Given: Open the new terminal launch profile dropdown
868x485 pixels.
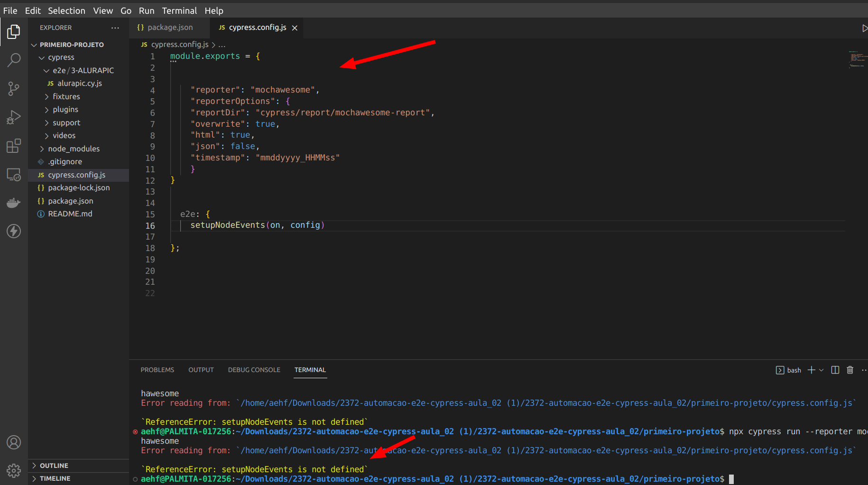Looking at the screenshot, I should click(x=822, y=370).
